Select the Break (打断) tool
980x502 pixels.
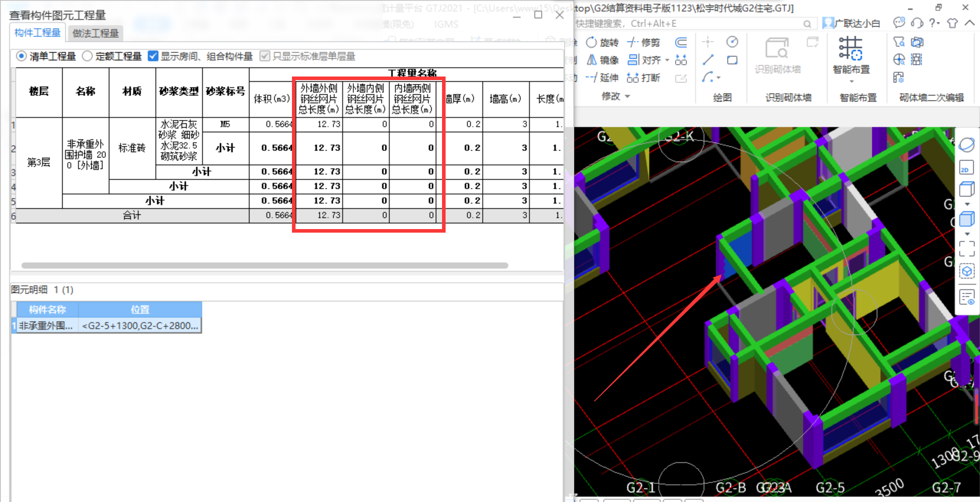coord(644,78)
